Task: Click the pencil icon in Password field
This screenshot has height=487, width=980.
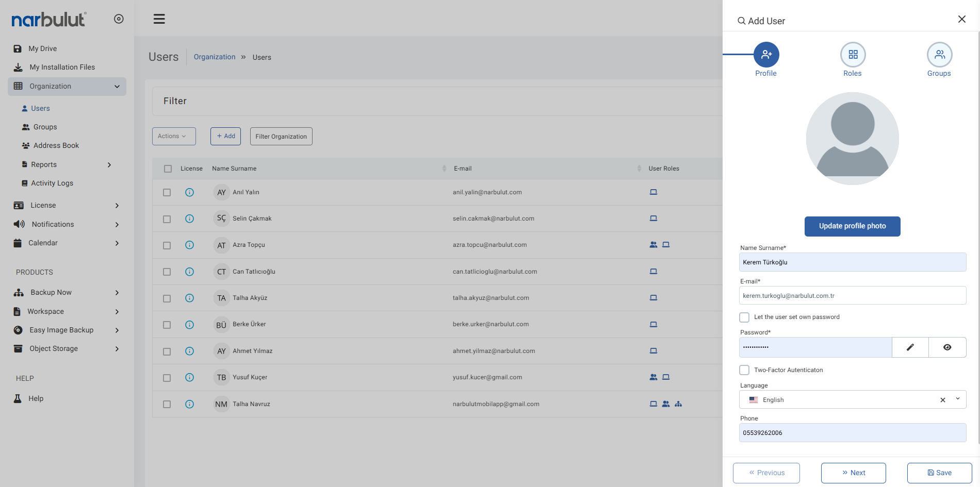Action: 910,347
